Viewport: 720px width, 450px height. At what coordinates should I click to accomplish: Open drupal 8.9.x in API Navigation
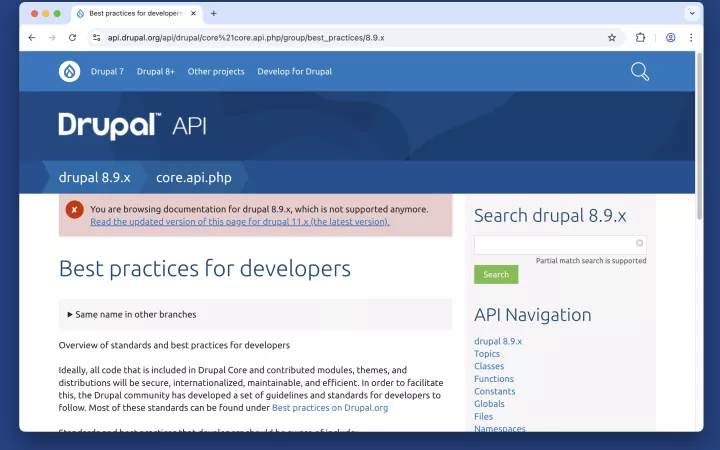click(498, 341)
